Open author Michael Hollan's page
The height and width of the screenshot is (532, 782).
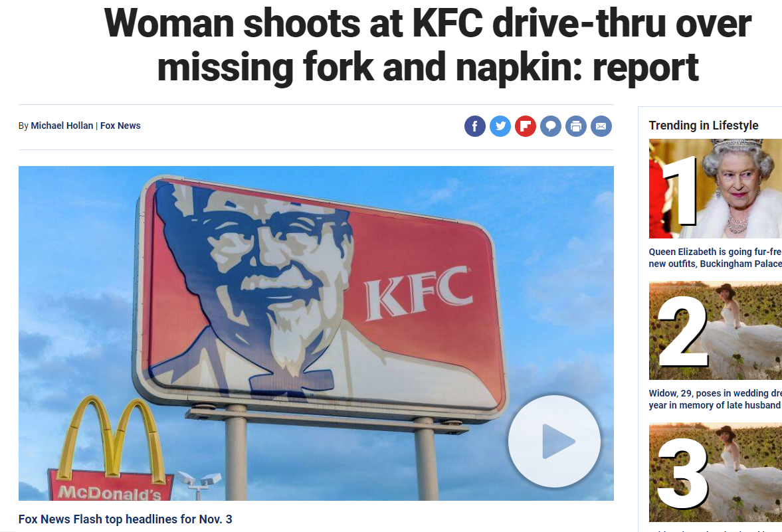click(62, 126)
